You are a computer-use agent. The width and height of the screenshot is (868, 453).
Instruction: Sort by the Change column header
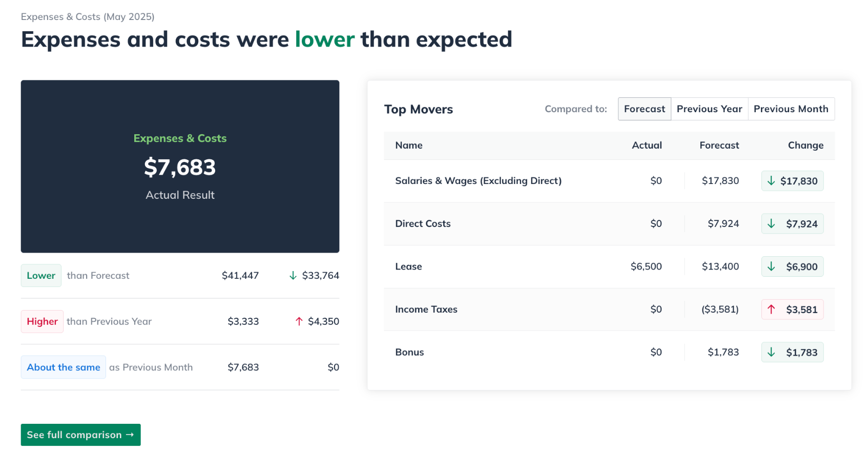tap(805, 146)
